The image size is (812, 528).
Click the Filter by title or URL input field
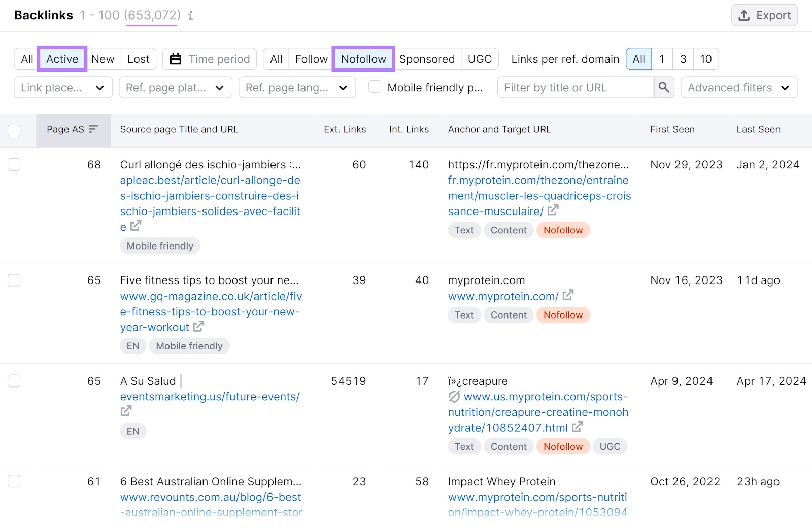point(573,87)
